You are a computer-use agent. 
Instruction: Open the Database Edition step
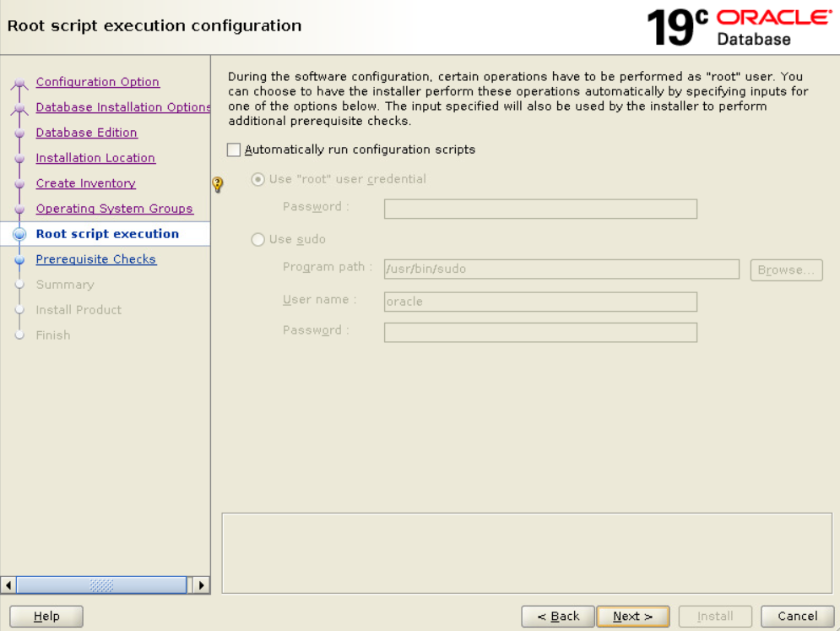pyautogui.click(x=86, y=133)
